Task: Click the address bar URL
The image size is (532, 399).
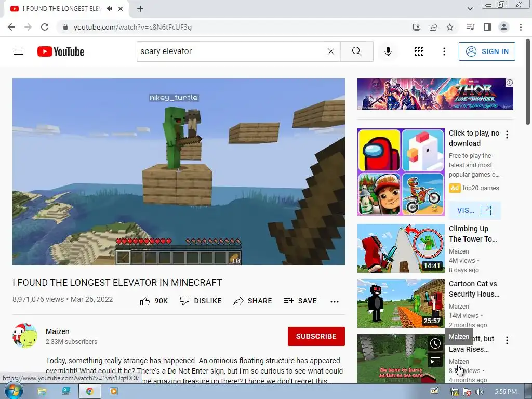Action: tap(132, 27)
